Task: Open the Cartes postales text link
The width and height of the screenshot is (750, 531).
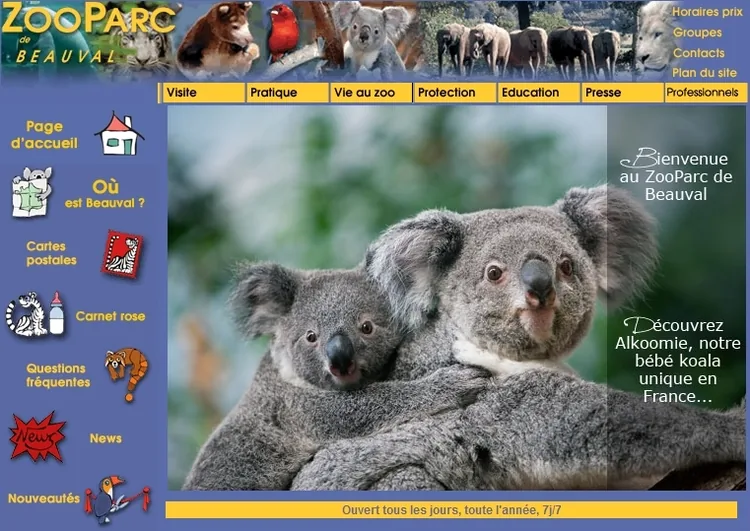Action: click(51, 253)
